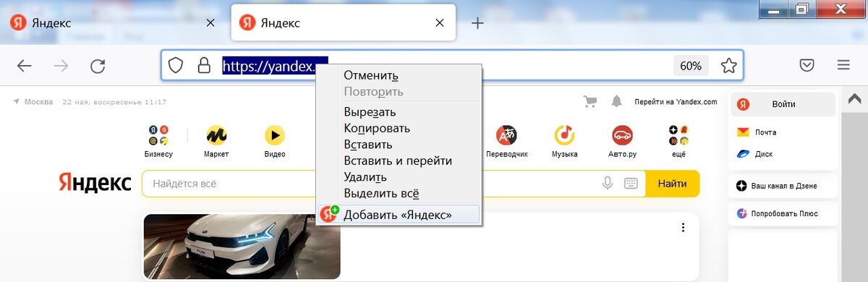The image size is (868, 282).
Task: Open the card's three-dot options menu
Action: point(683,228)
